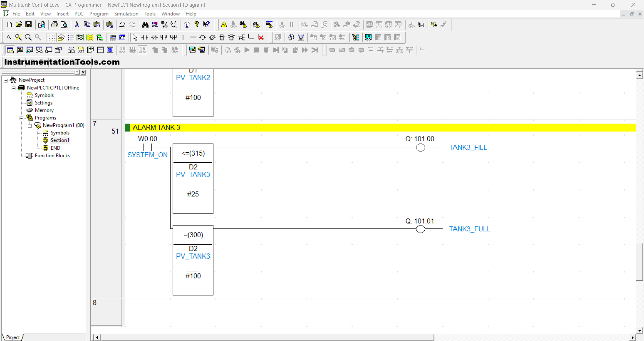This screenshot has height=341, width=644.
Task: Click scroll down arrow of diagram
Action: (x=639, y=330)
